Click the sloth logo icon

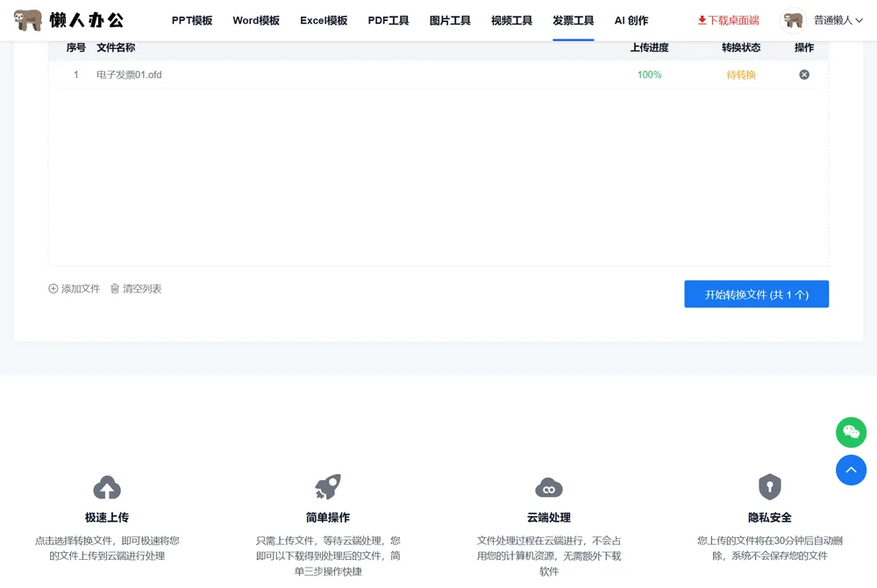click(x=28, y=20)
